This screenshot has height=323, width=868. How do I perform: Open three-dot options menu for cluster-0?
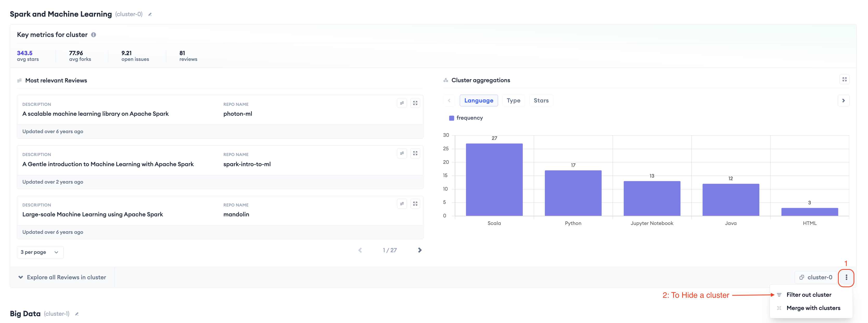pos(846,277)
